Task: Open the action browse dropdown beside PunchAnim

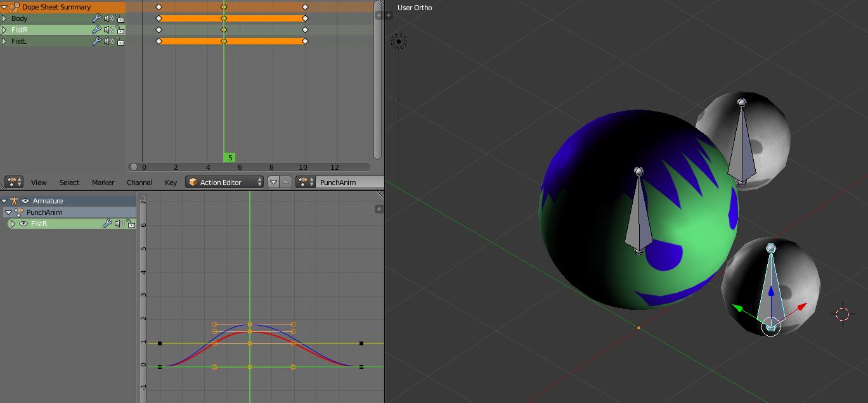Action: [306, 182]
